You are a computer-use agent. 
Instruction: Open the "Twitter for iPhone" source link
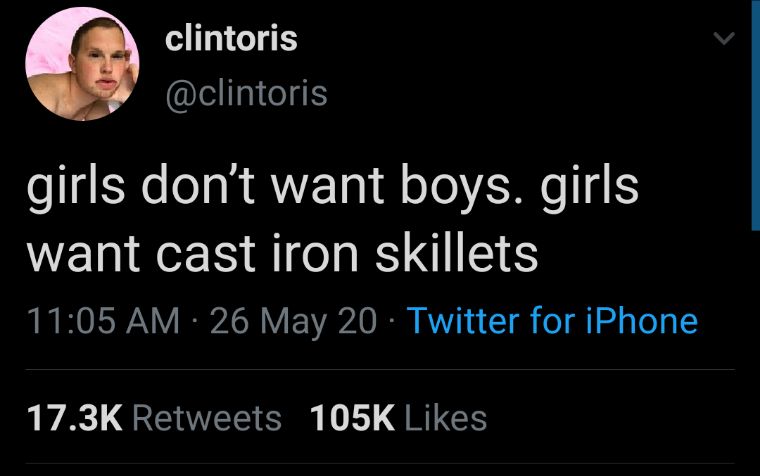tap(553, 321)
